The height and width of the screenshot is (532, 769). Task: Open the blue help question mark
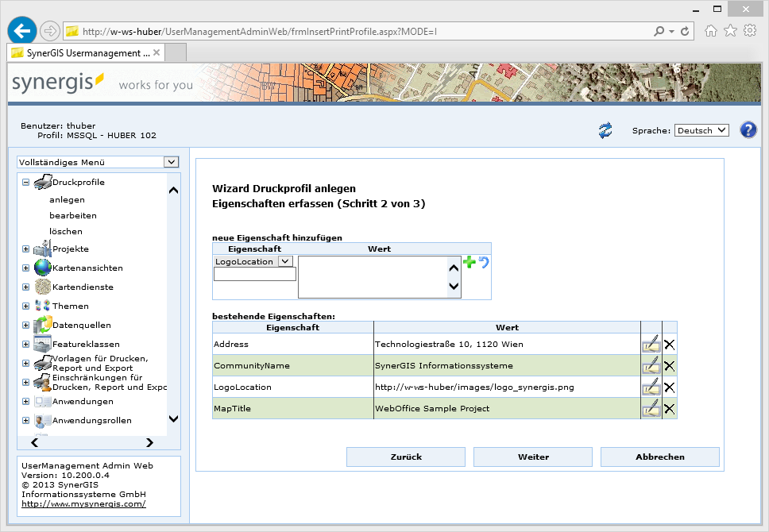748,130
